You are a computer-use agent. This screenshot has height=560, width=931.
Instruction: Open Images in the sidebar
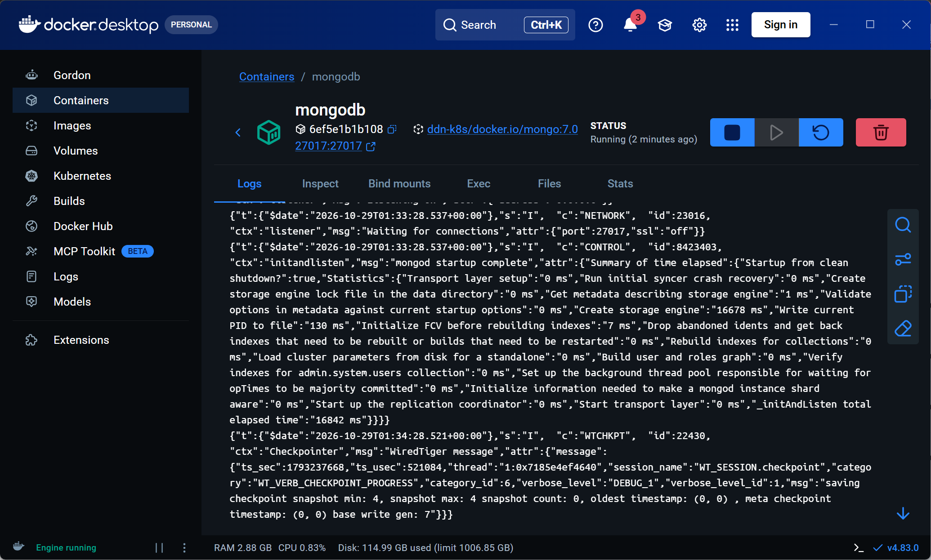[101, 125]
